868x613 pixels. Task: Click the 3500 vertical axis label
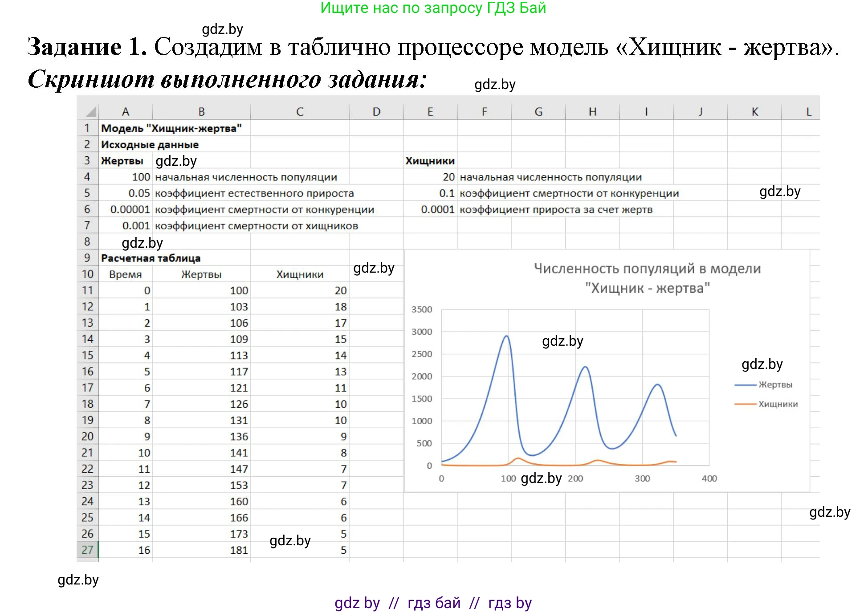pyautogui.click(x=422, y=309)
